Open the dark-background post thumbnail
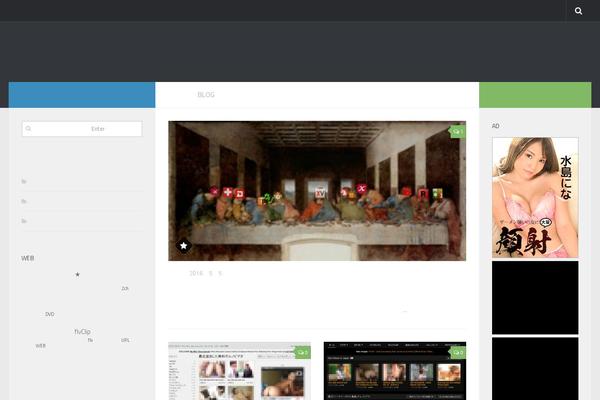The height and width of the screenshot is (400, 600). point(395,371)
